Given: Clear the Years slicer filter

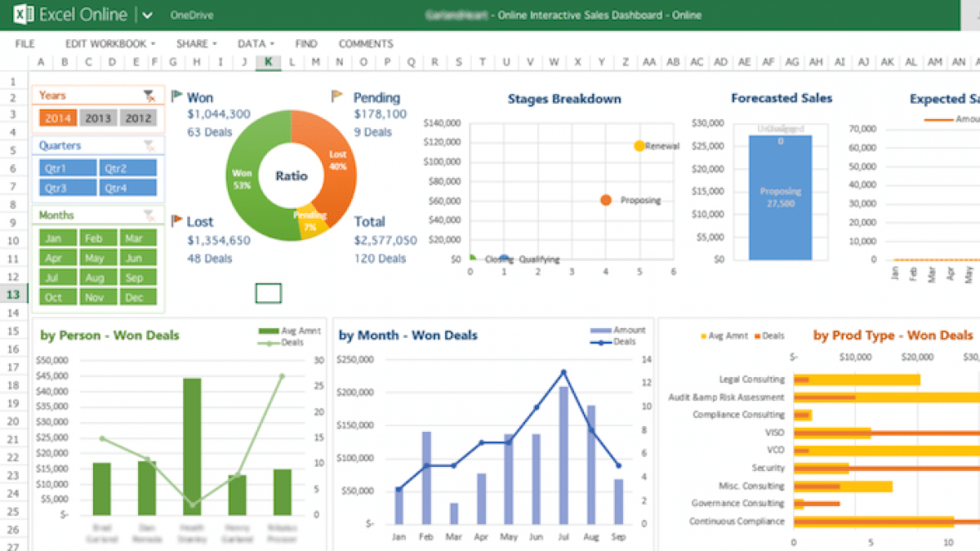Looking at the screenshot, I should pos(149,96).
